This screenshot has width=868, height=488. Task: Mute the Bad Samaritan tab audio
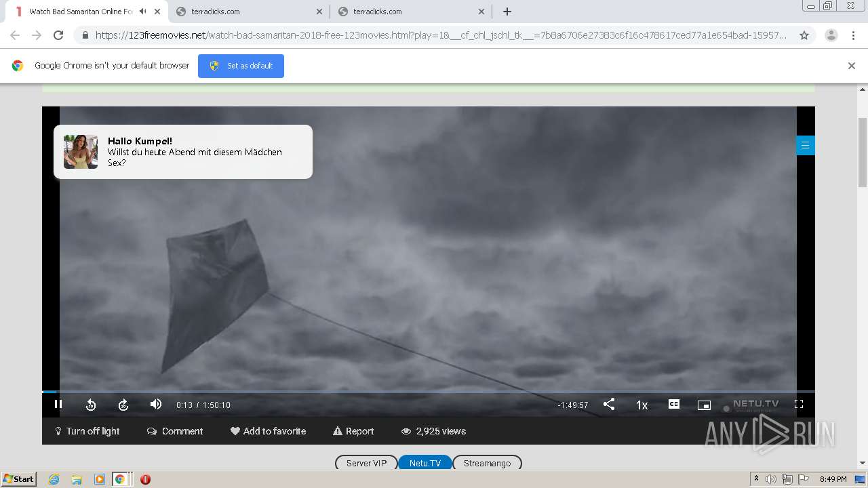(x=142, y=12)
